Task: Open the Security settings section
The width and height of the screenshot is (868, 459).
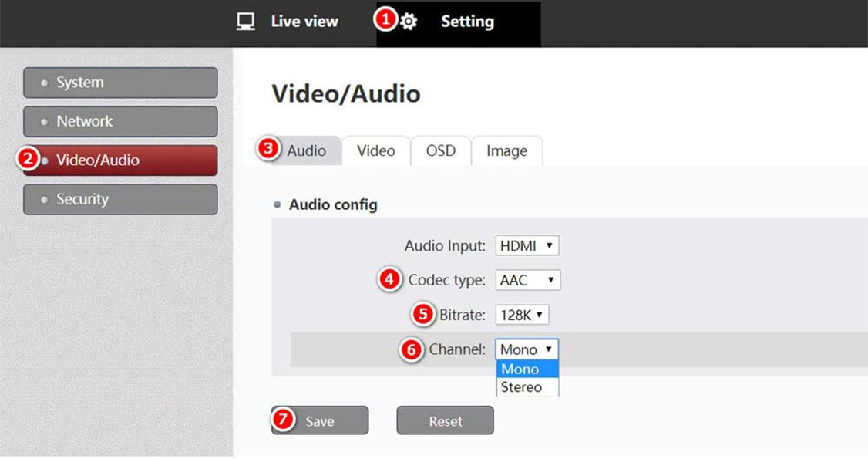Action: [x=120, y=199]
